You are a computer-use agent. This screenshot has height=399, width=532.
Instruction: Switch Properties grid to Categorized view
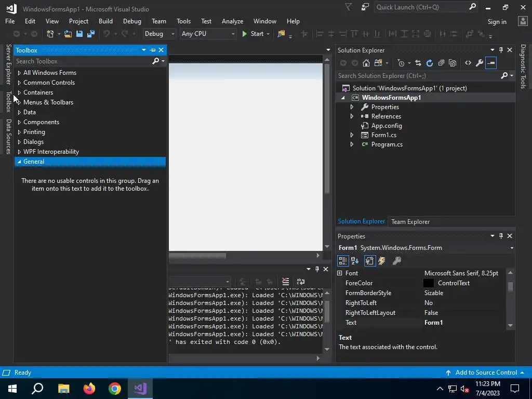pos(343,261)
